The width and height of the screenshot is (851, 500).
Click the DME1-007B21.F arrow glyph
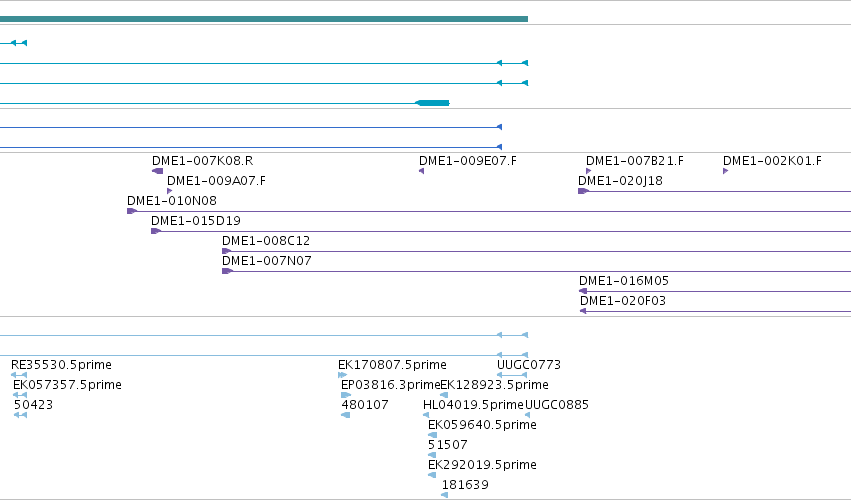click(x=588, y=171)
